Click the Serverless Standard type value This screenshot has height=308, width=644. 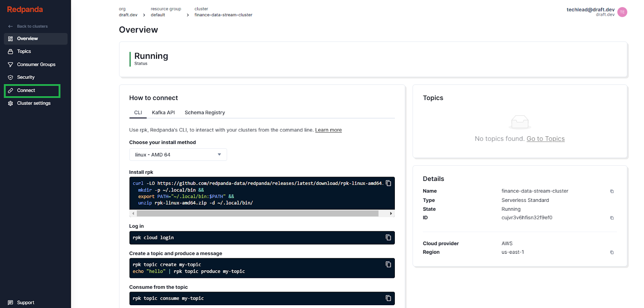pyautogui.click(x=525, y=200)
